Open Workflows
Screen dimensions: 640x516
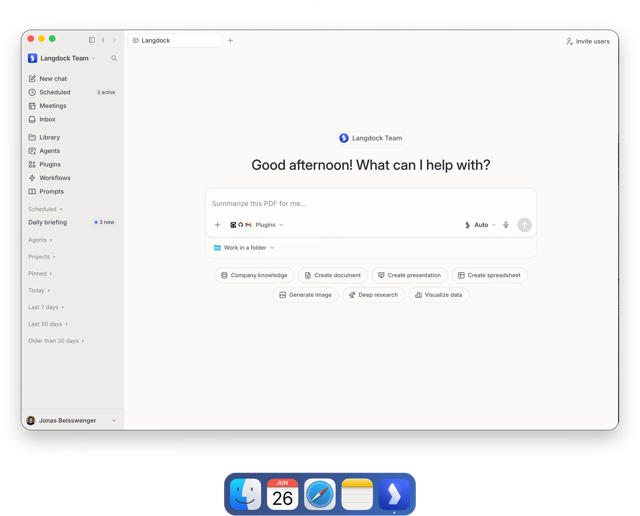click(x=73, y=178)
